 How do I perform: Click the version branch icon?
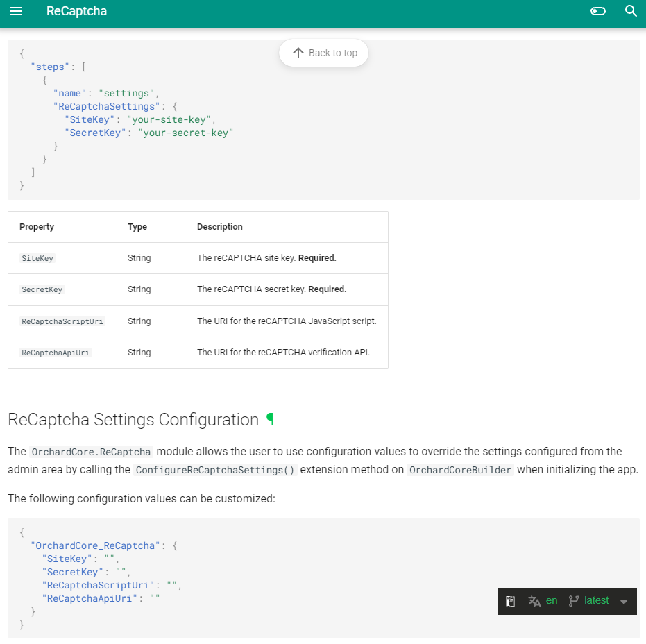(573, 601)
